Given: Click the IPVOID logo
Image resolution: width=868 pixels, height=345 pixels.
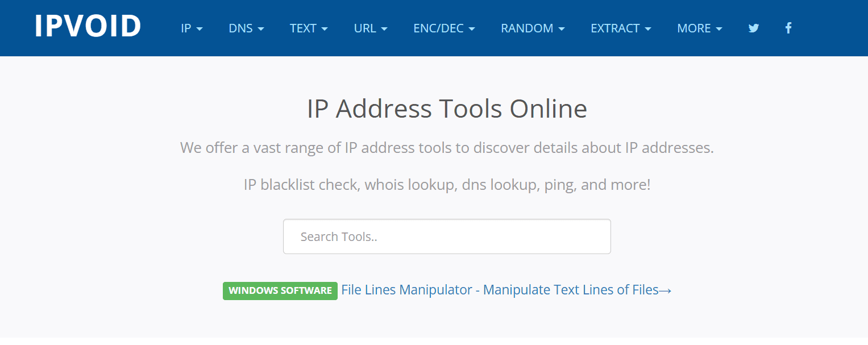Looking at the screenshot, I should tap(88, 26).
